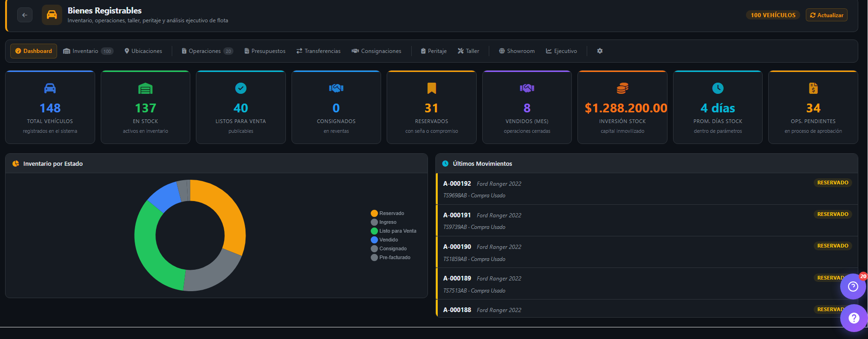Viewport: 868px width, 339px height.
Task: Switch to the Inventario tab
Action: (88, 51)
